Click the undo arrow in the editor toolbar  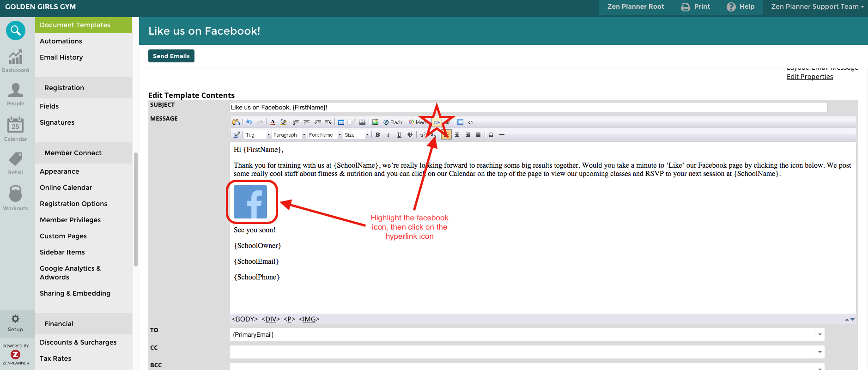click(249, 122)
